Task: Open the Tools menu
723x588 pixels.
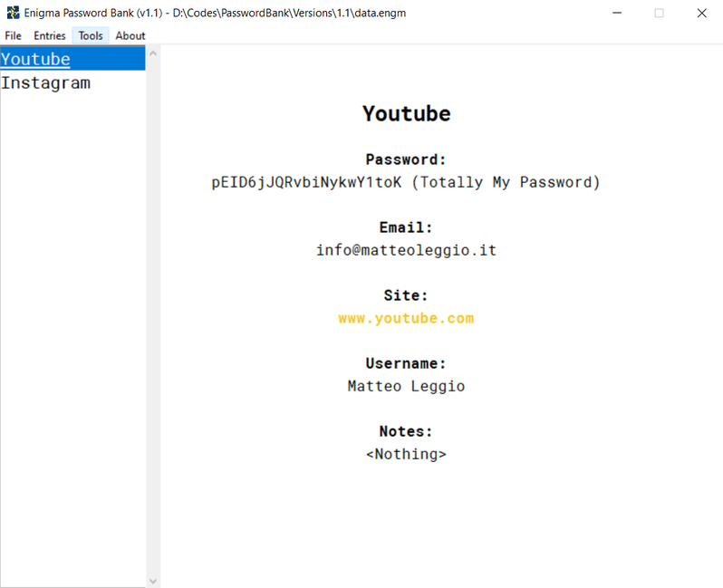Action: [91, 35]
